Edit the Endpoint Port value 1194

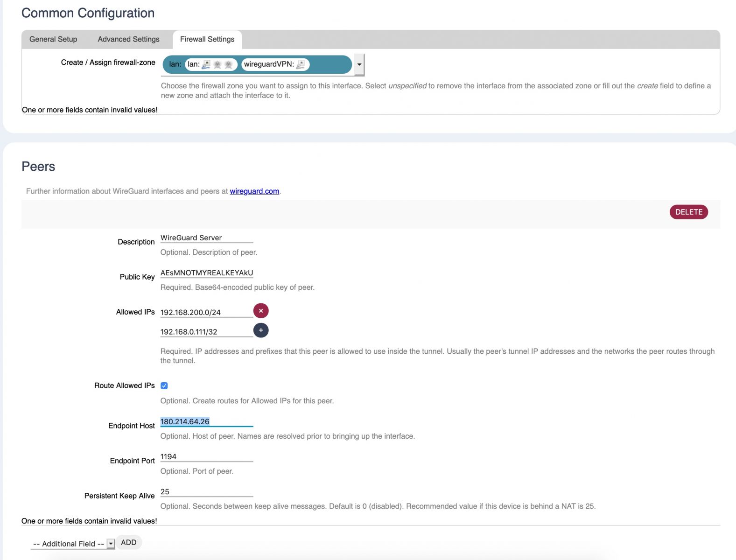tap(207, 456)
